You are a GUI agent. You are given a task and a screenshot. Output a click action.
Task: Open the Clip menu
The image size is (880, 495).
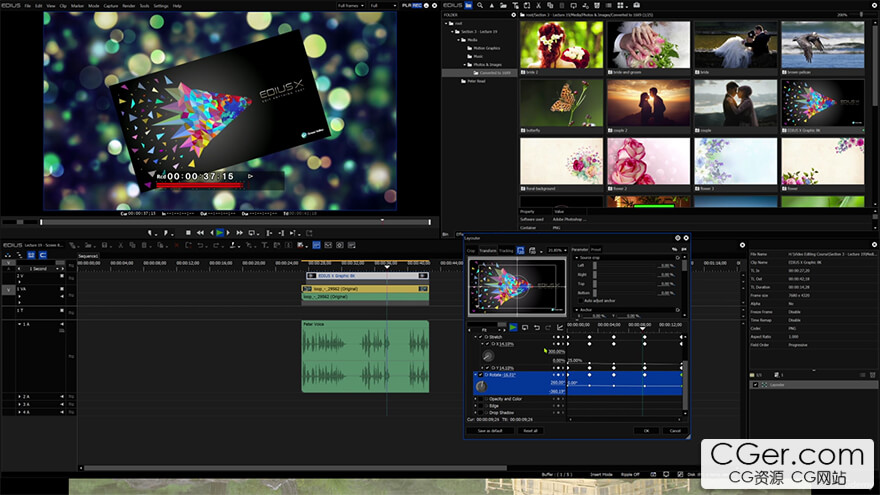click(x=63, y=6)
